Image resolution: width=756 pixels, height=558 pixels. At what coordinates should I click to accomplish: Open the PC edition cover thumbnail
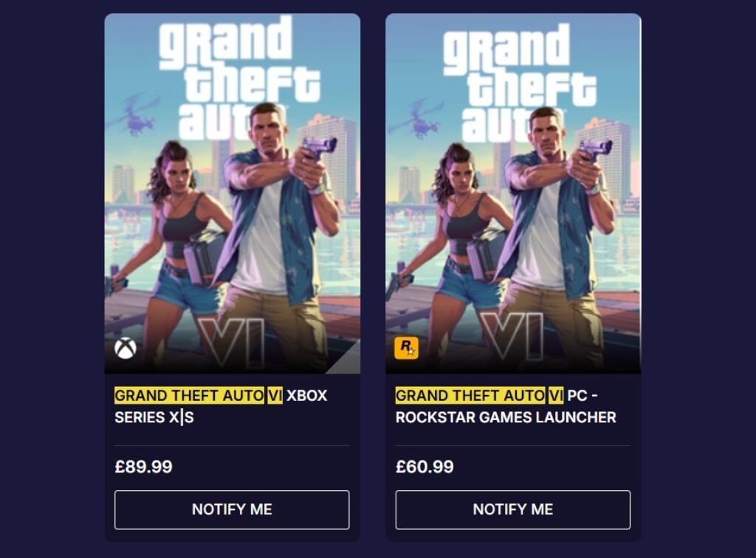[514, 193]
